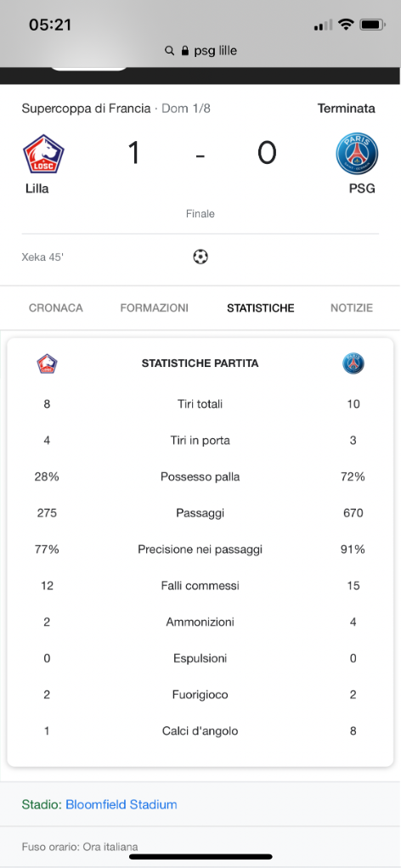
Task: Tap the Lilla team name
Action: [x=37, y=189]
